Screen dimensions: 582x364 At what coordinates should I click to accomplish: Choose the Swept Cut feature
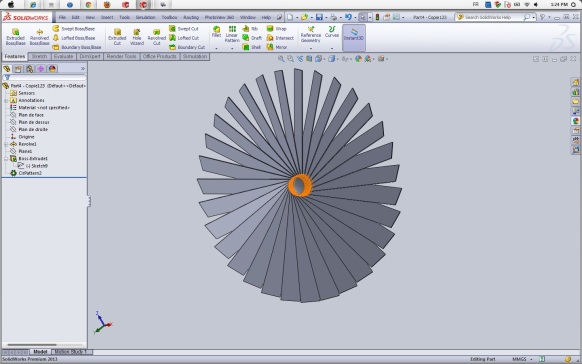[184, 29]
